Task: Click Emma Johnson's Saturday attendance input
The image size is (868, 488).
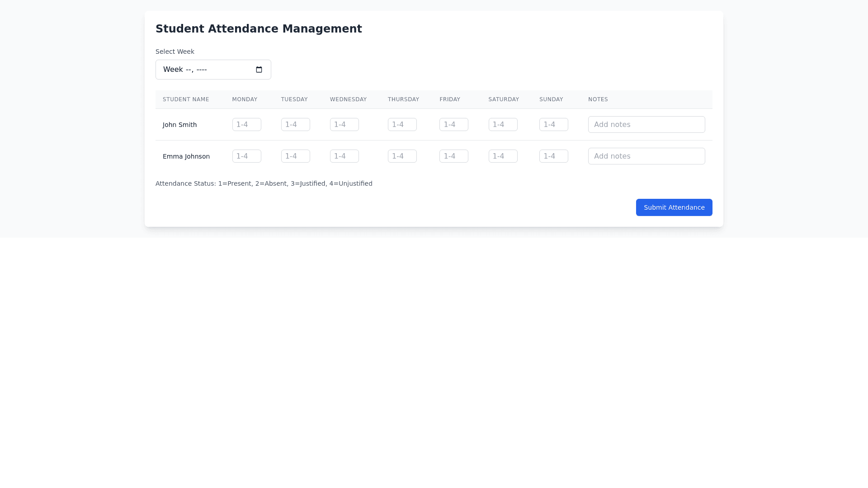Action: pyautogui.click(x=503, y=156)
